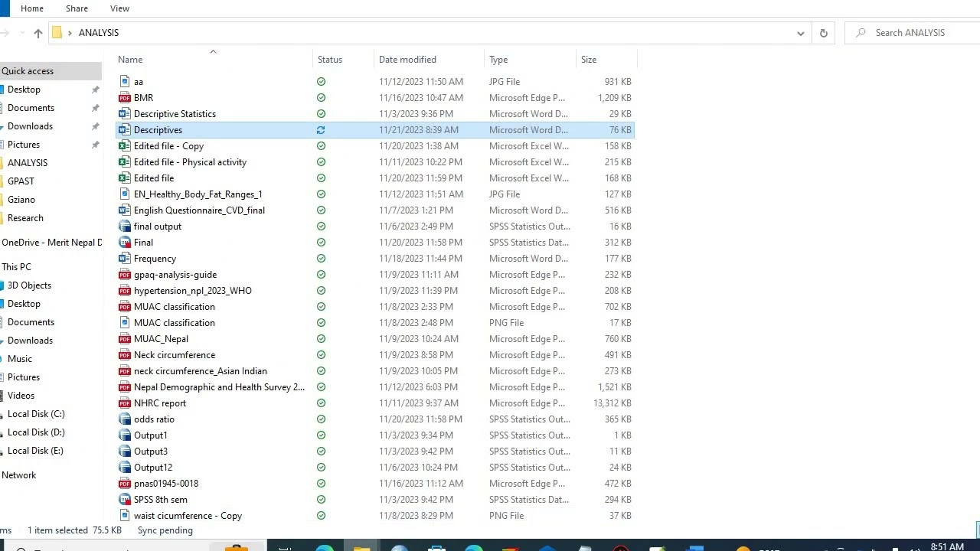Image resolution: width=980 pixels, height=551 pixels.
Task: Expand the breadcrumb chevron before ANALYSIS
Action: click(70, 33)
